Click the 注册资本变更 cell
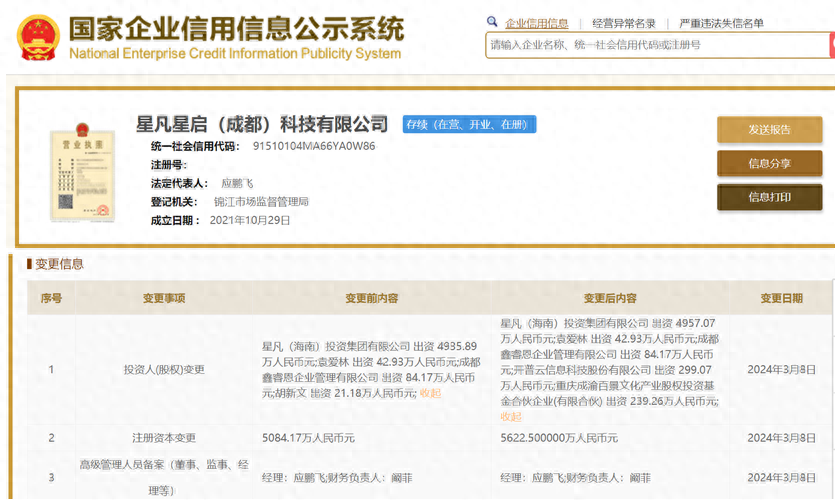Screen dimensions: 835x504 (164, 438)
